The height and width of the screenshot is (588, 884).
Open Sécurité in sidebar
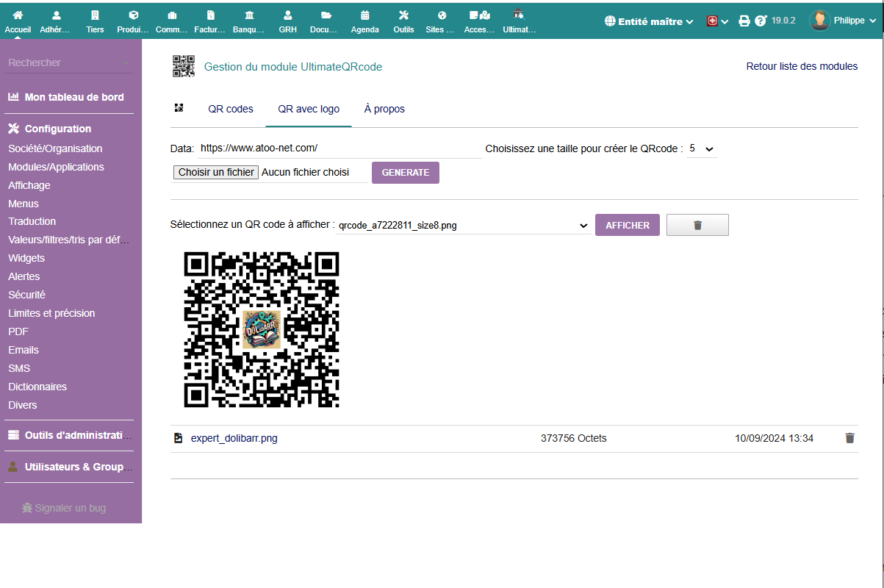click(x=26, y=295)
